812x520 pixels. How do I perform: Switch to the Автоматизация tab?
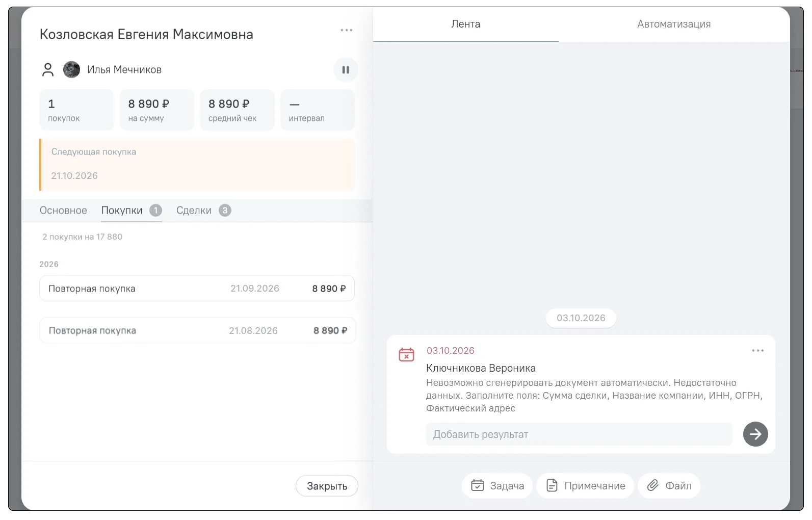(674, 24)
